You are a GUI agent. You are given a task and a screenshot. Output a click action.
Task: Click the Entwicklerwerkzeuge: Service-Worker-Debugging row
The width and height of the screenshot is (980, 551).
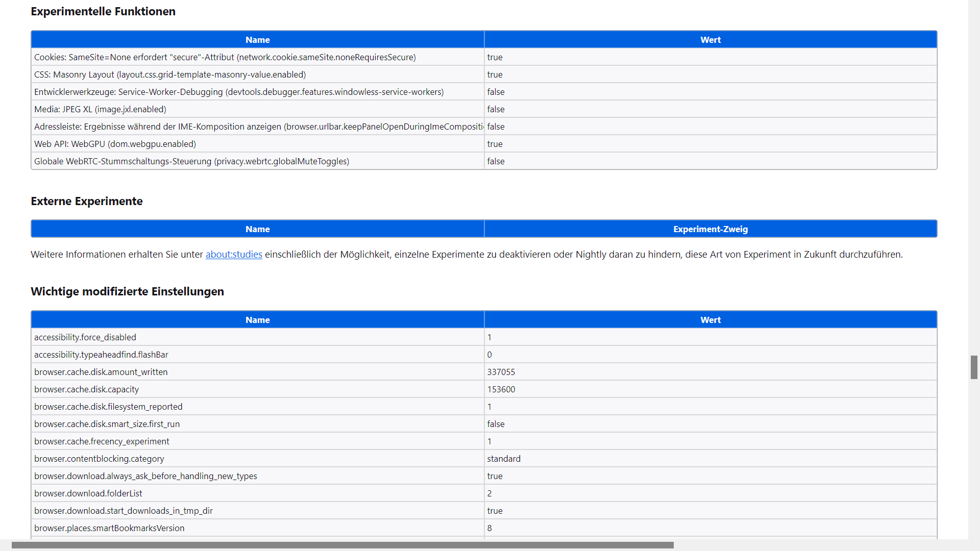click(239, 92)
